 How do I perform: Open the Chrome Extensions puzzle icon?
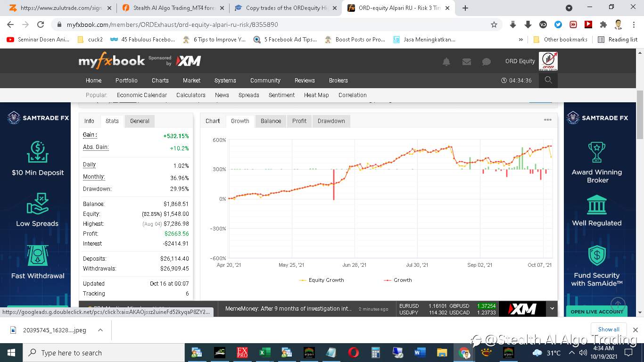coord(603,25)
